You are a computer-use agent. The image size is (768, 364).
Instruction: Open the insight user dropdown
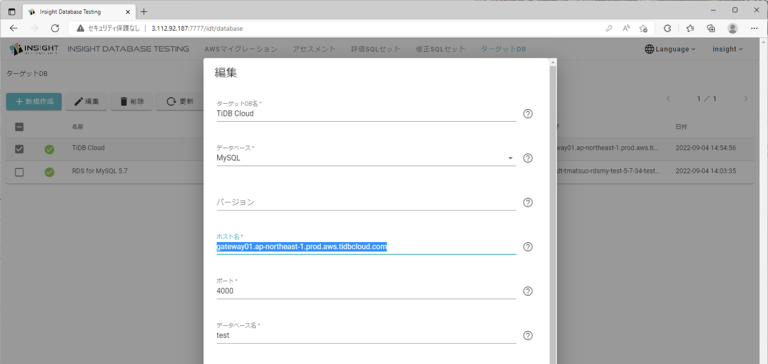(x=727, y=49)
